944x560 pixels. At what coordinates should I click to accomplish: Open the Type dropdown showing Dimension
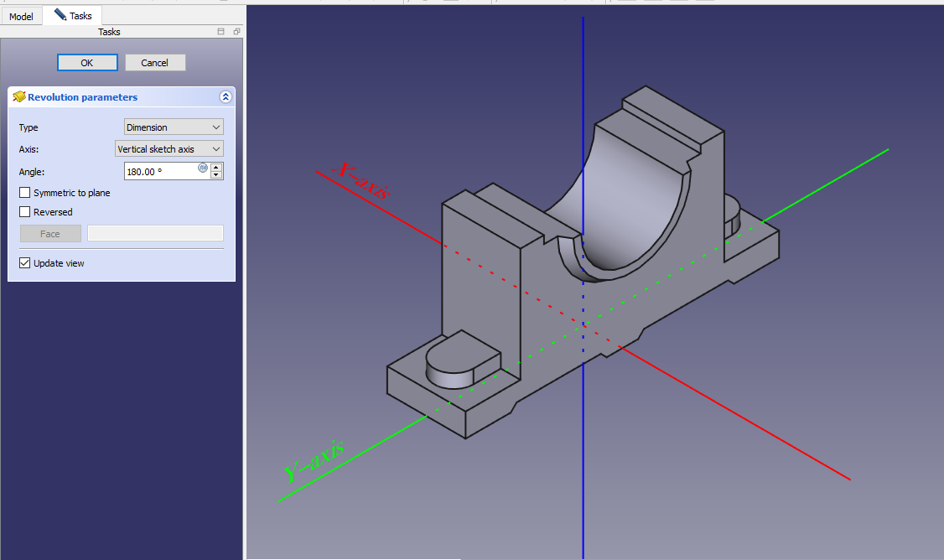pos(174,127)
